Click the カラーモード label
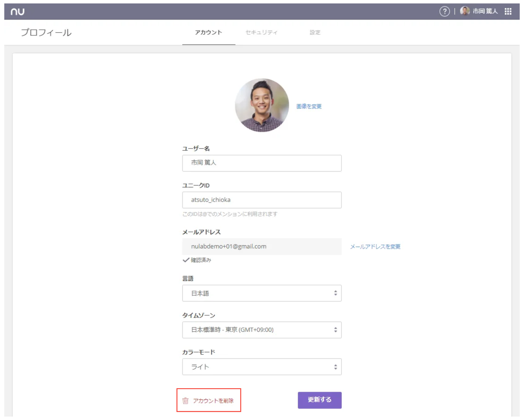 pos(199,352)
